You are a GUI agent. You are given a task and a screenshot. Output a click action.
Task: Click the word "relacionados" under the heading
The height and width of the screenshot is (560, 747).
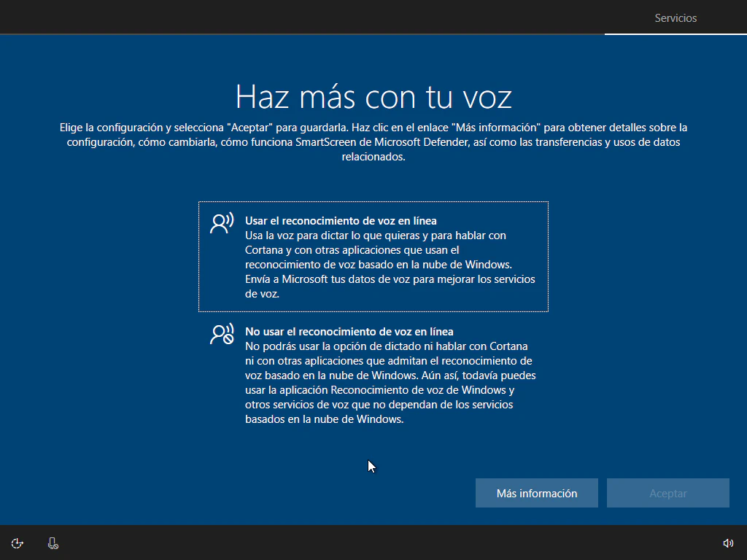pyautogui.click(x=373, y=157)
